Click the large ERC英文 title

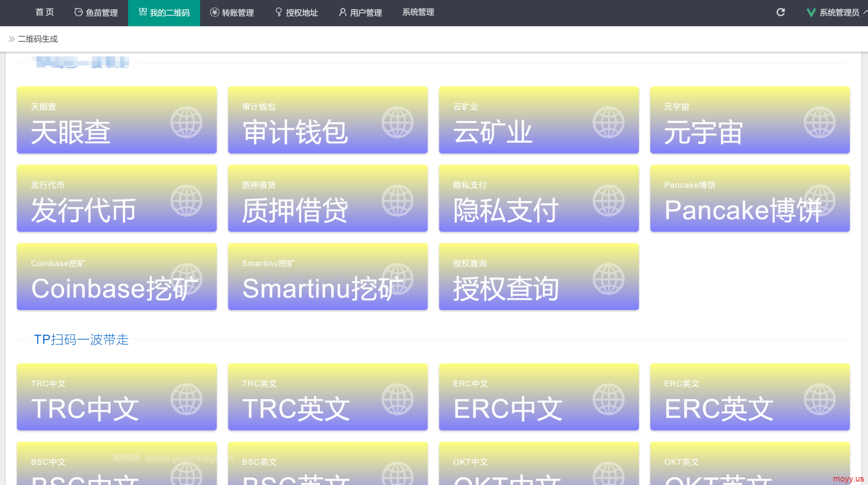[x=719, y=409]
